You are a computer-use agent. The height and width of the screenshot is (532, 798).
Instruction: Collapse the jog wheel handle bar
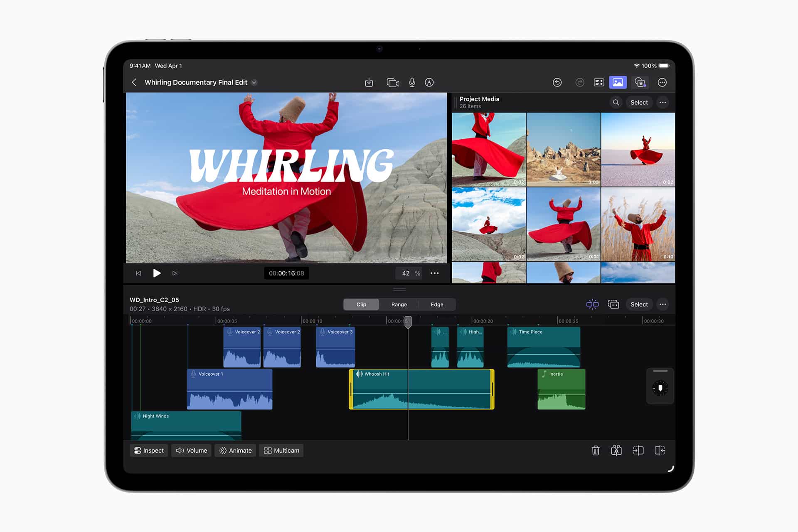click(x=660, y=371)
